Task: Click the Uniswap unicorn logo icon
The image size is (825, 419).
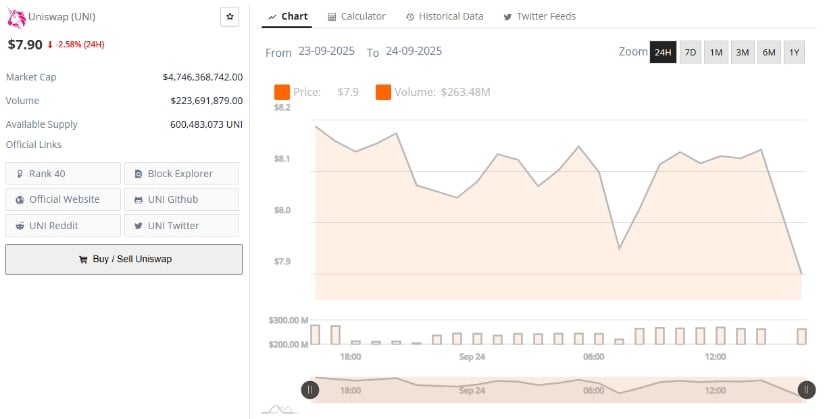Action: (x=16, y=18)
